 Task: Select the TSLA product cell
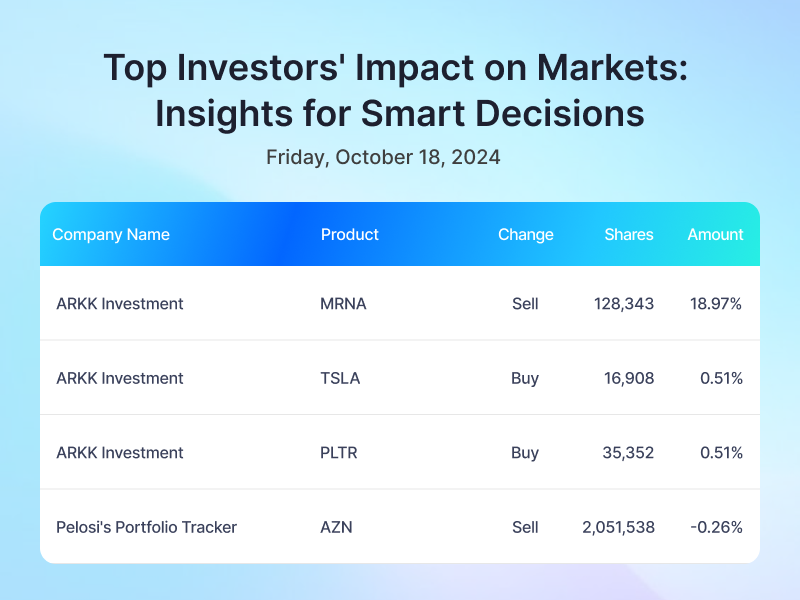pos(340,378)
